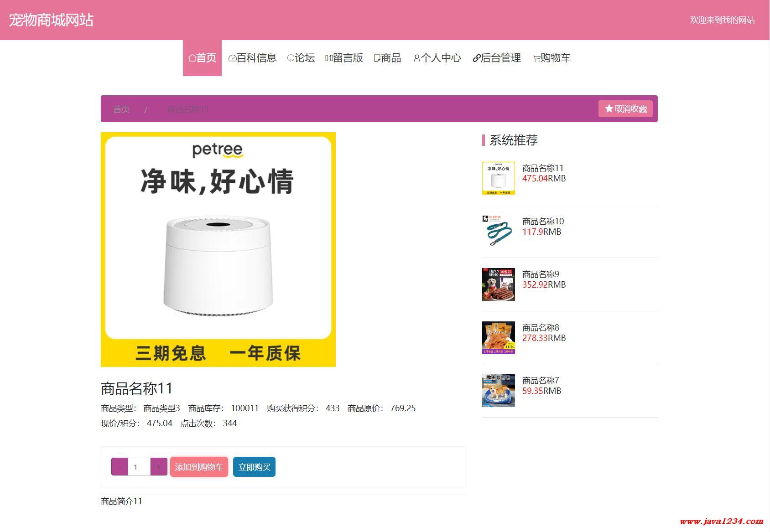The height and width of the screenshot is (532, 770).
Task: Click the large petree product image
Action: 218,249
